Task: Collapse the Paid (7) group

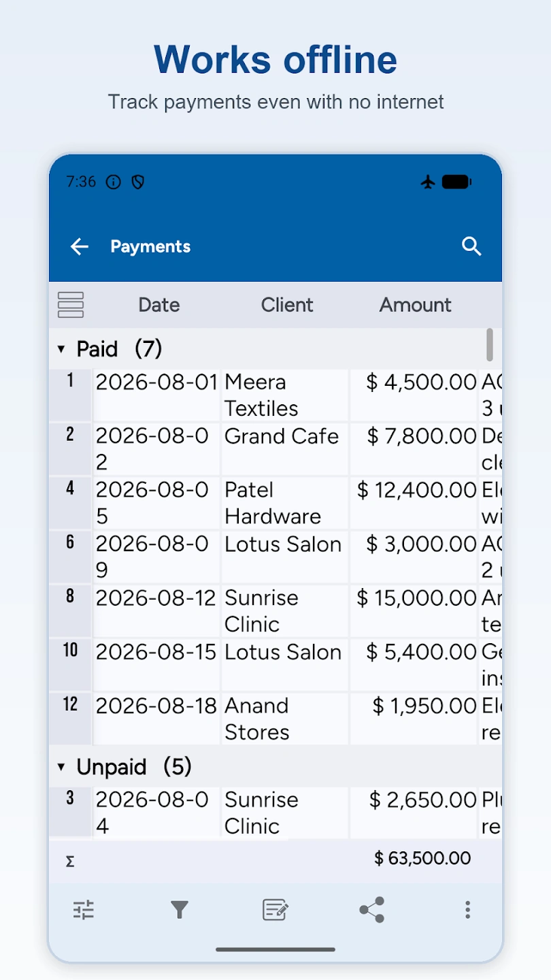Action: coord(61,349)
